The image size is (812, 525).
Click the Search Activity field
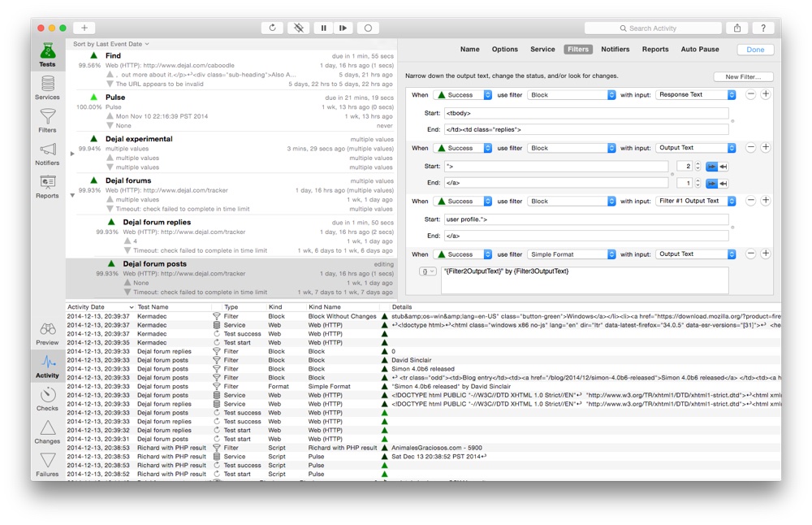pos(653,28)
